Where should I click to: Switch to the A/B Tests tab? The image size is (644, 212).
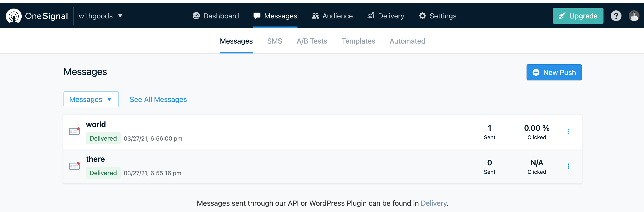coord(312,41)
